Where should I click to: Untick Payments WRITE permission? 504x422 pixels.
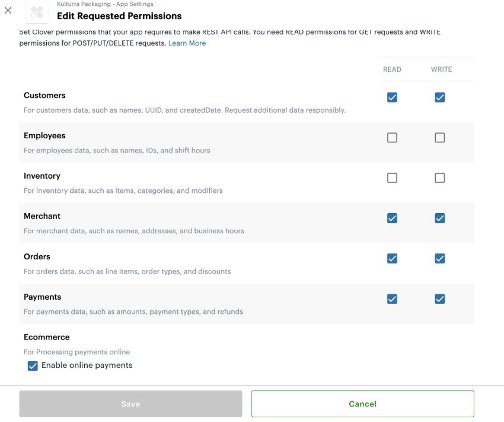[x=439, y=299]
